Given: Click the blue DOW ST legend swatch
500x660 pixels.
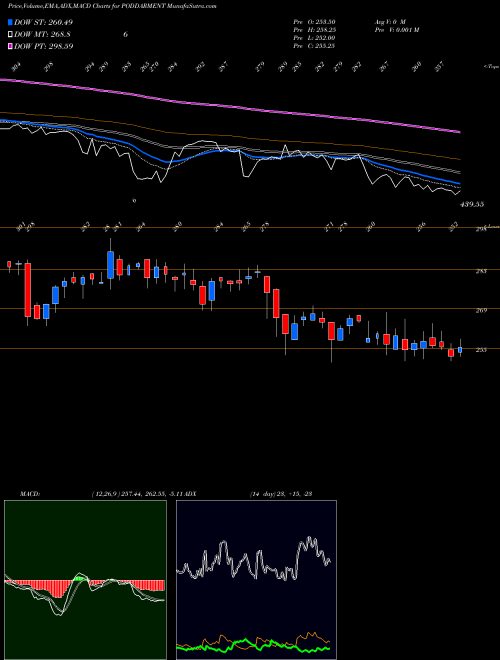Looking at the screenshot, I should [x=10, y=22].
